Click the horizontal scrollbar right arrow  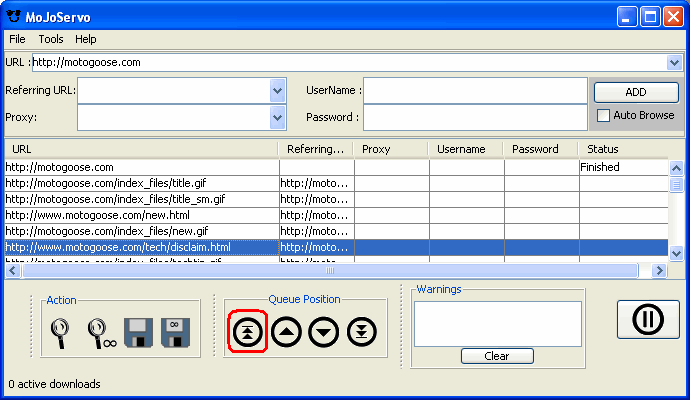(x=659, y=271)
